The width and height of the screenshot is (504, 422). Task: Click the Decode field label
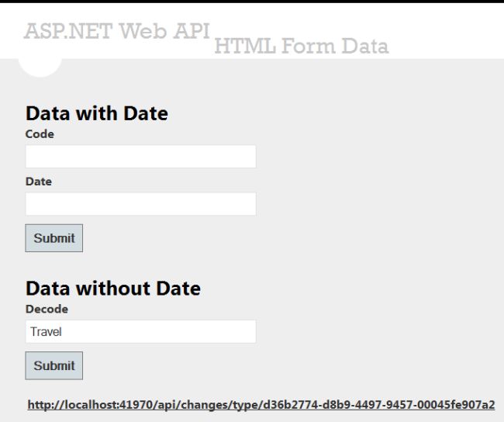tap(47, 309)
